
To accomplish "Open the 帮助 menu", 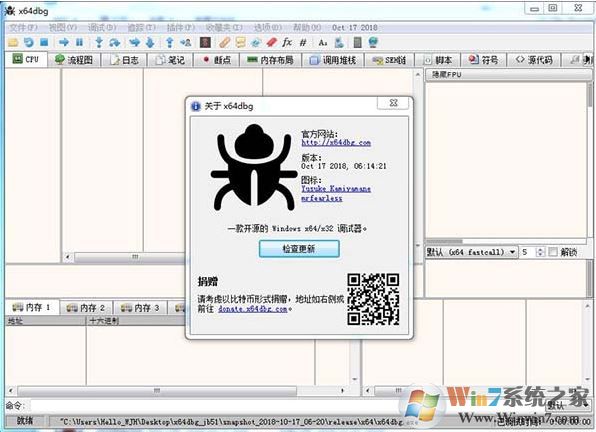I will coord(307,27).
